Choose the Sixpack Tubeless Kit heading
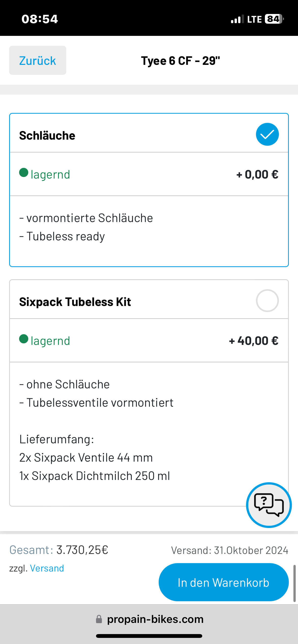The width and height of the screenshot is (298, 644). coord(75,302)
